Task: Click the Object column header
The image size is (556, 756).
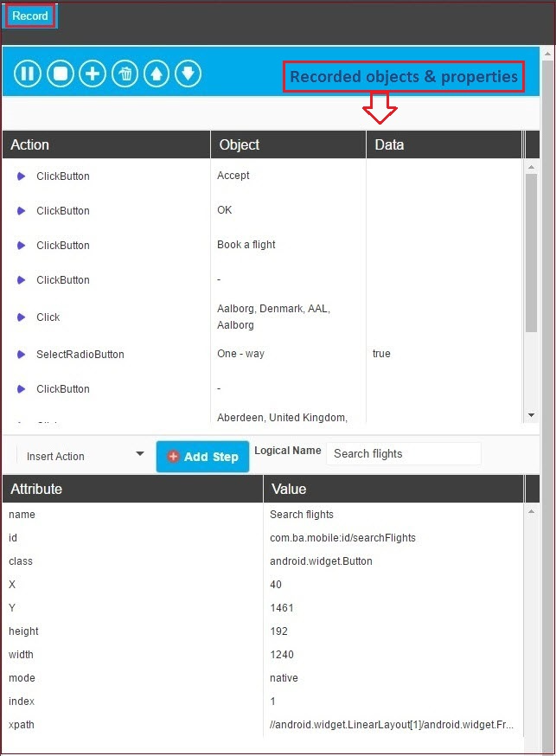Action: 288,144
